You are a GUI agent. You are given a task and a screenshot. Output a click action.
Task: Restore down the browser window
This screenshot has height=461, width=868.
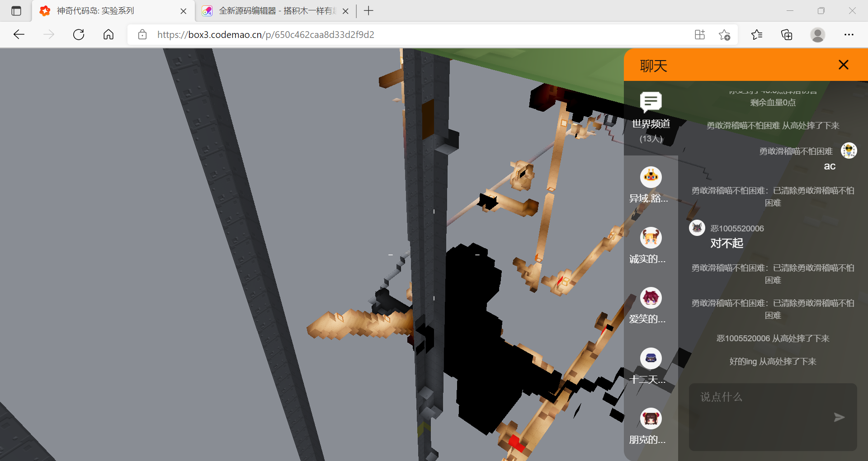pyautogui.click(x=821, y=11)
